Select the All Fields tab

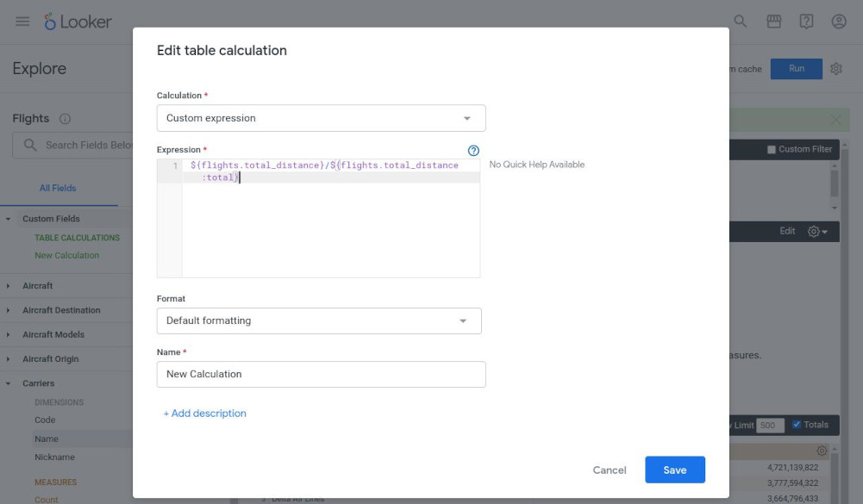[x=58, y=188]
